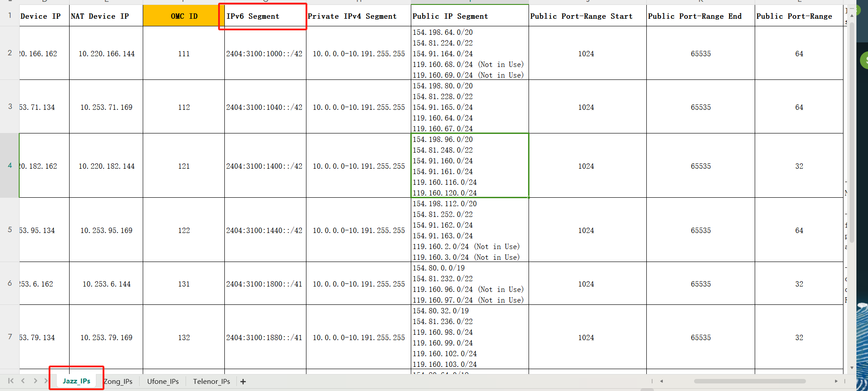Go to the previous sheet tab
The height and width of the screenshot is (391, 868).
pos(23,381)
